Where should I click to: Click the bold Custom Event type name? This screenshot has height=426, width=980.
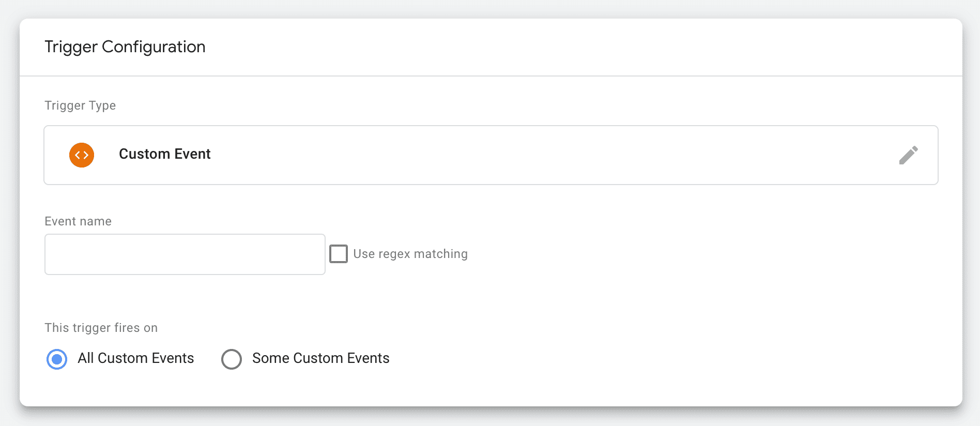(x=164, y=154)
